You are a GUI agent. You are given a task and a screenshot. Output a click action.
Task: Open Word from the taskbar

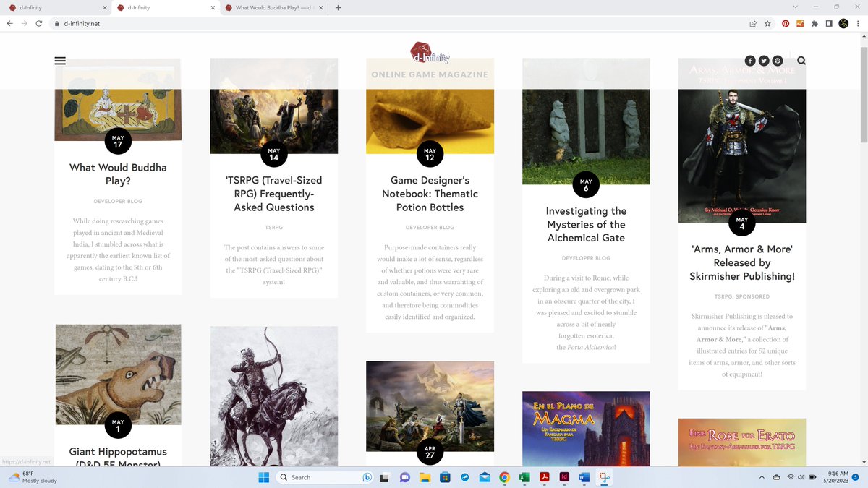[x=584, y=477]
